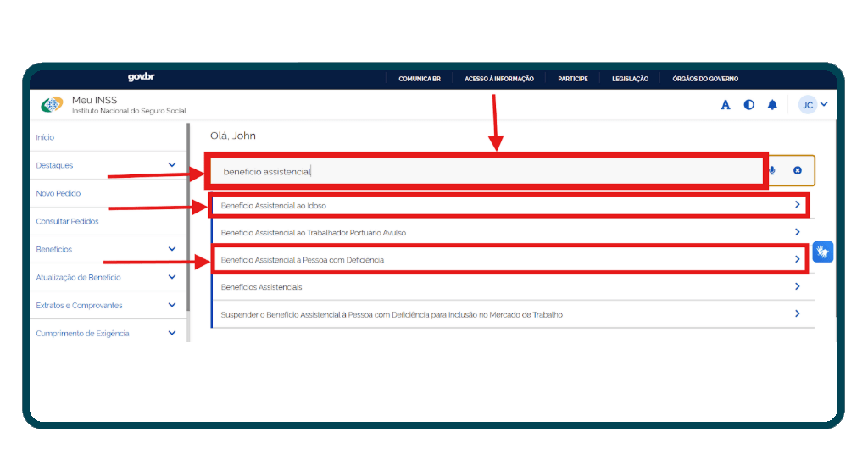Viewport: 868px width, 454px height.
Task: Click the microphone voice search icon
Action: click(x=772, y=171)
